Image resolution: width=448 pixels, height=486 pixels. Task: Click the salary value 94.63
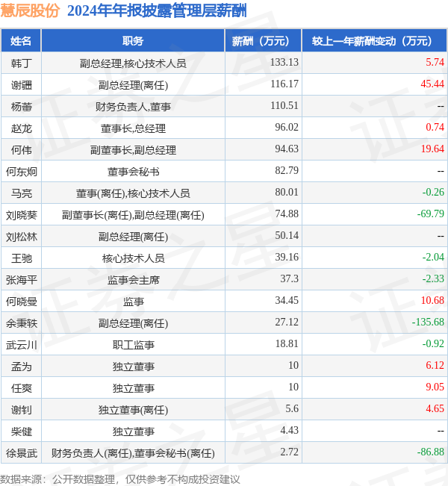tap(287, 149)
